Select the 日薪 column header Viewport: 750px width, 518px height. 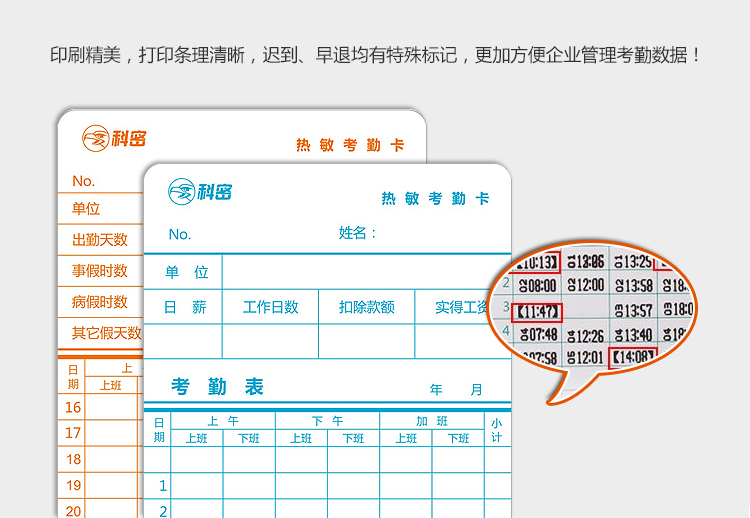[x=185, y=308]
